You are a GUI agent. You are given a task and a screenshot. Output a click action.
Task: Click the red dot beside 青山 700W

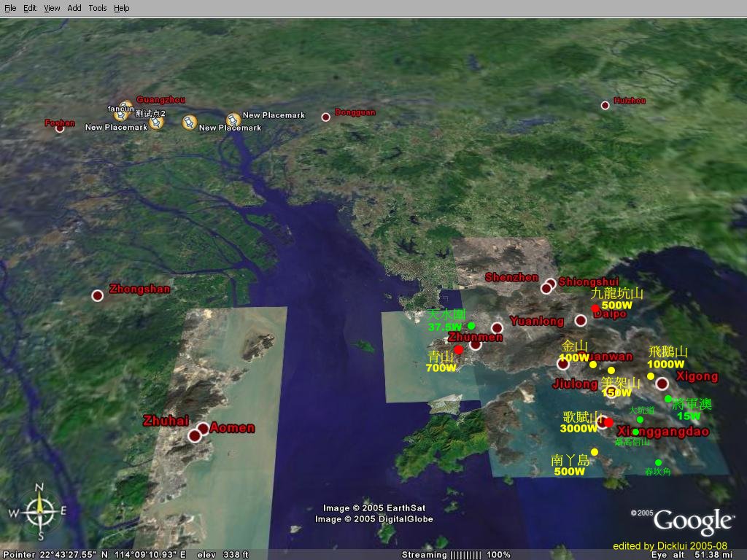click(x=458, y=350)
